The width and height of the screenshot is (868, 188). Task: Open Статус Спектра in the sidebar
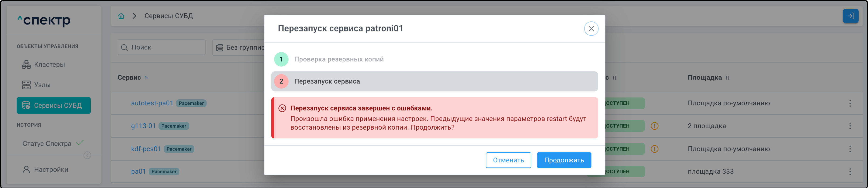[x=47, y=144]
